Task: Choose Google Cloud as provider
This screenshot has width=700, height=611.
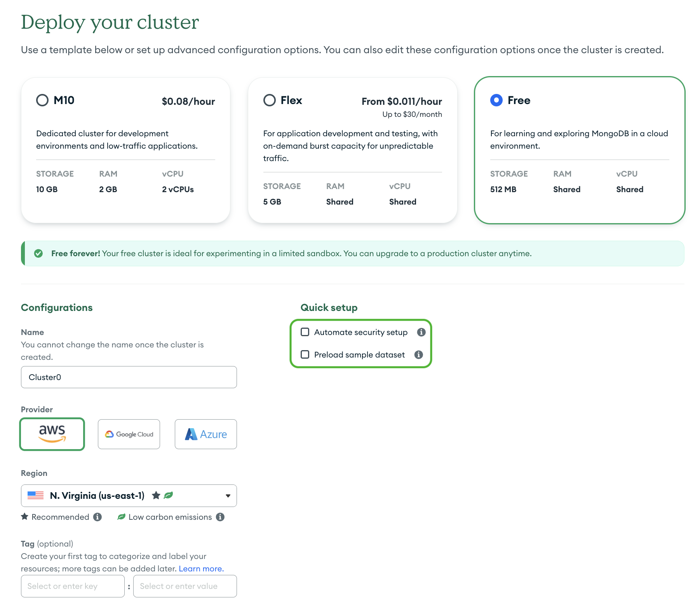Action: coord(129,434)
